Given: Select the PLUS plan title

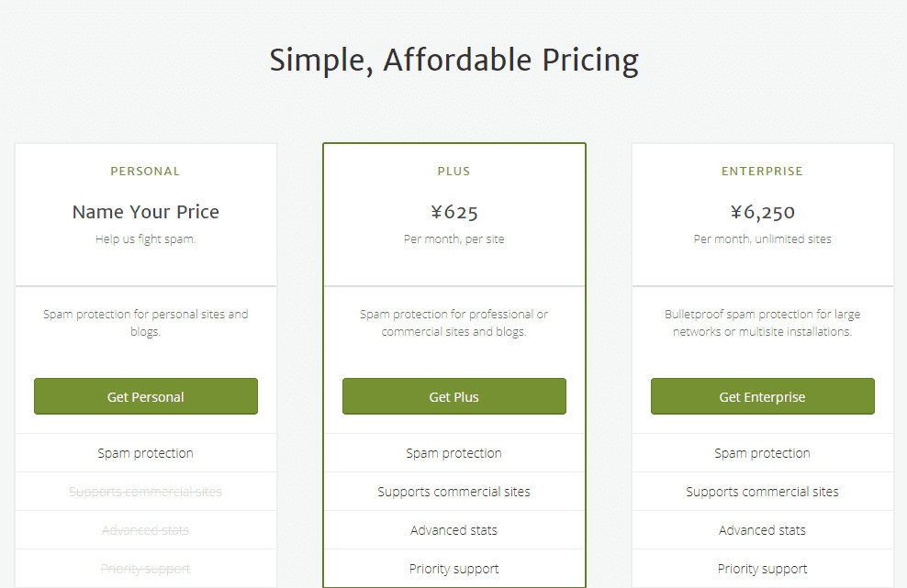Looking at the screenshot, I should click(x=453, y=172).
